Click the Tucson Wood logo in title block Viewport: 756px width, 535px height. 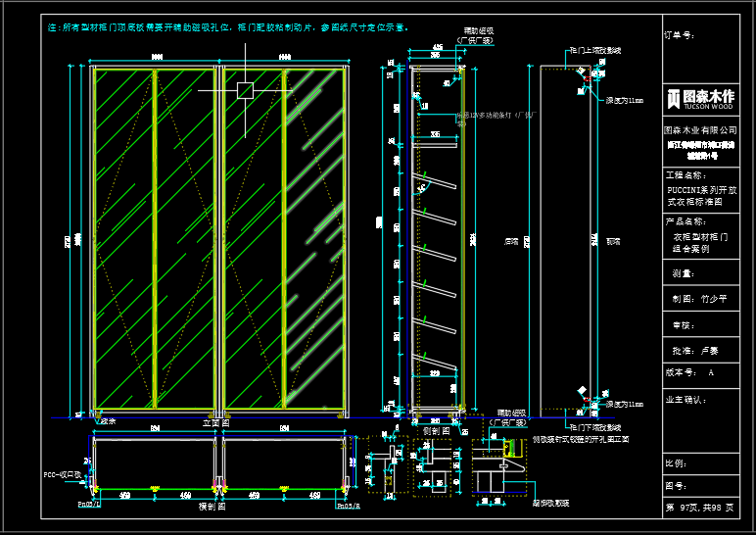tap(699, 97)
